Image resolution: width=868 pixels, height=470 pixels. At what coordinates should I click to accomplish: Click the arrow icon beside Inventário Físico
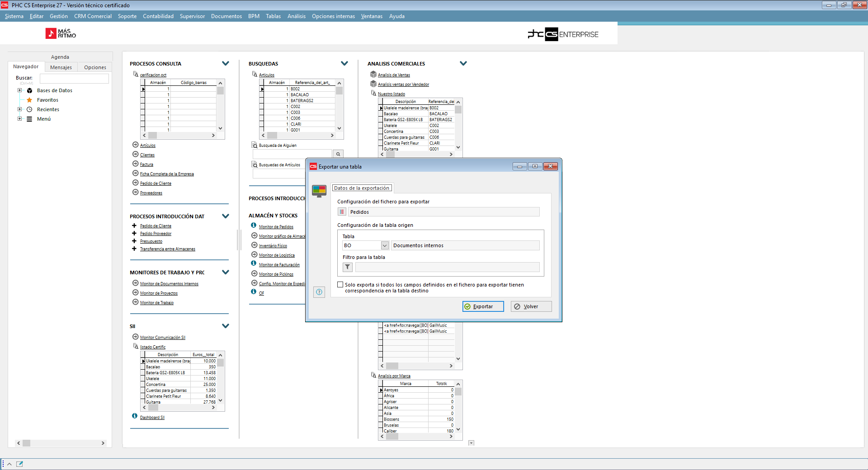point(255,245)
